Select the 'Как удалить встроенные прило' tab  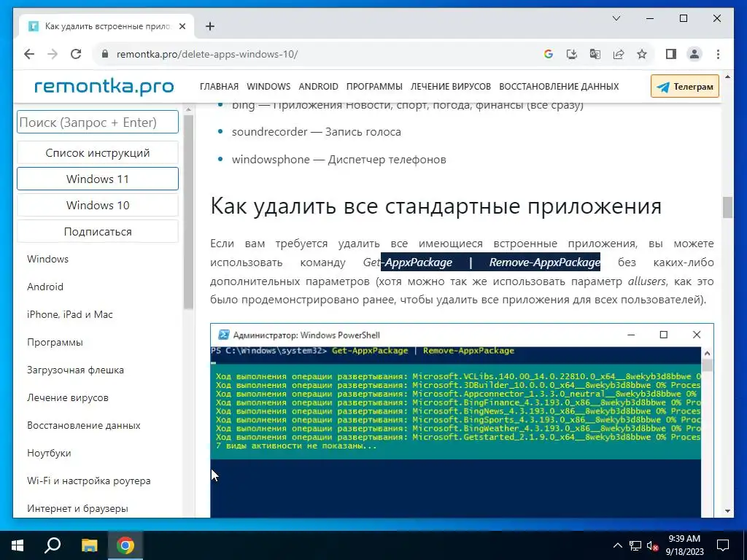107,26
